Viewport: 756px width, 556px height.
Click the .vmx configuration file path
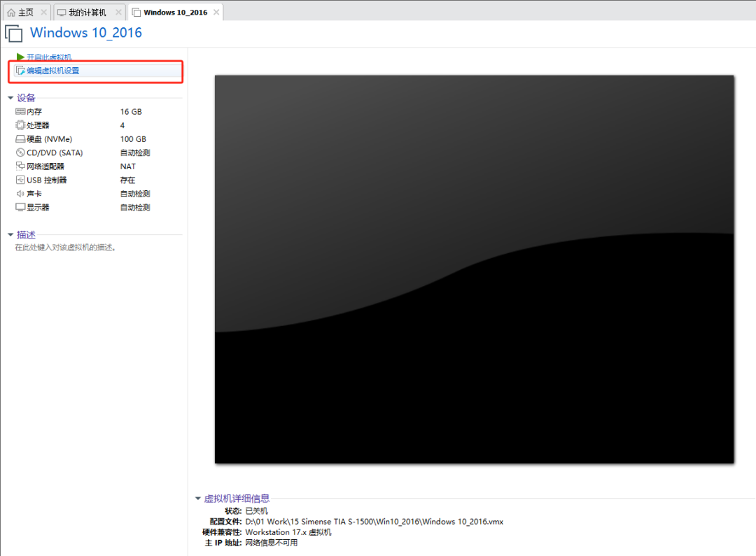pyautogui.click(x=374, y=521)
